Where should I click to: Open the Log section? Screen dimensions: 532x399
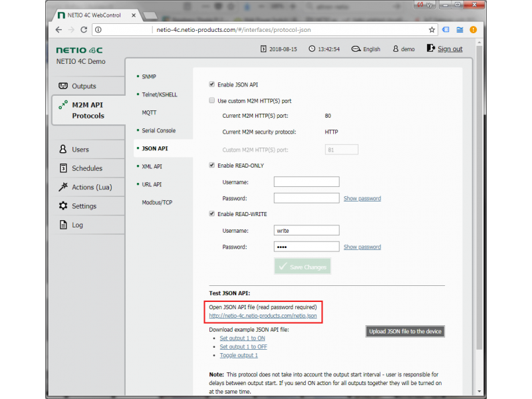tap(88, 225)
